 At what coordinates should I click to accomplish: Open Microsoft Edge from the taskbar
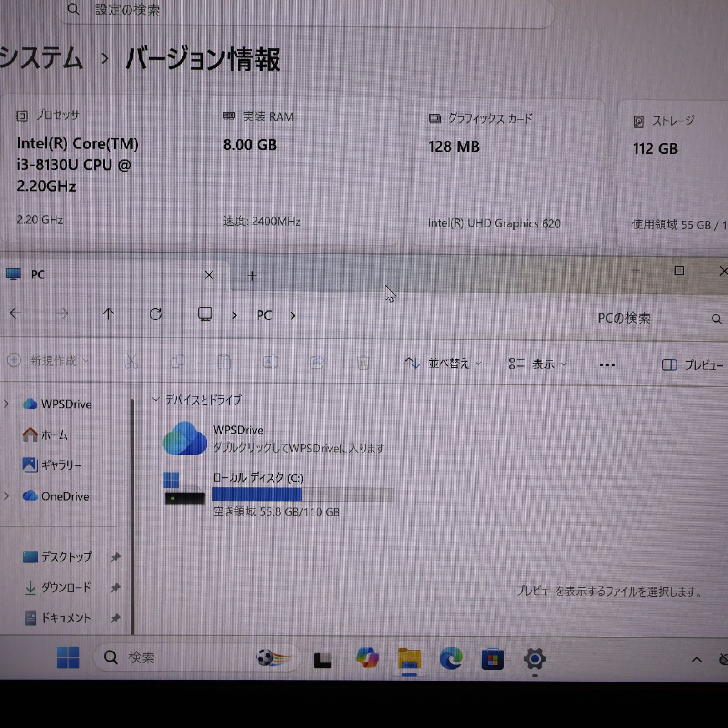(451, 658)
